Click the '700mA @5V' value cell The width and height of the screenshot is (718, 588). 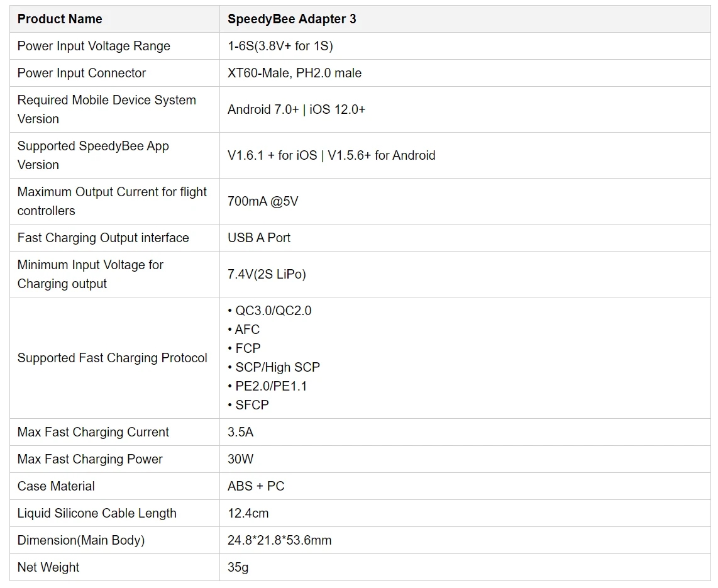coord(263,201)
